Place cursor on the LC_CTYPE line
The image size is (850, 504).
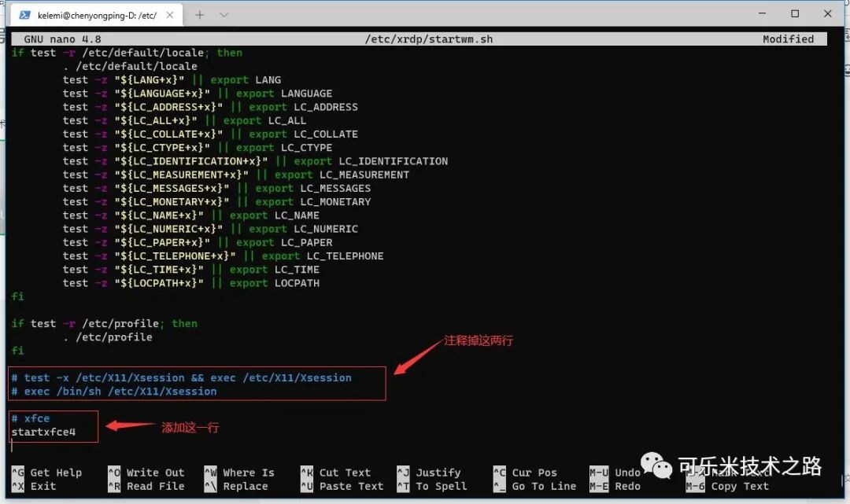(x=198, y=147)
